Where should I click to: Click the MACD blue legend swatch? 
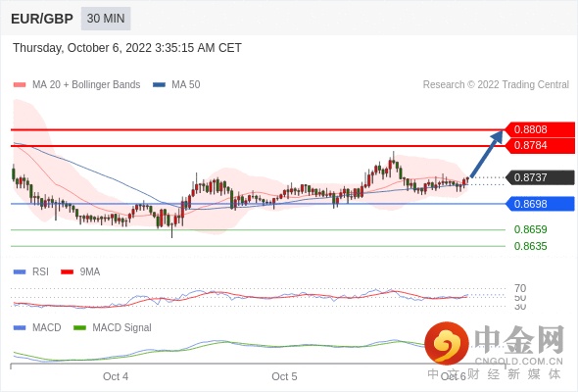pyautogui.click(x=20, y=327)
